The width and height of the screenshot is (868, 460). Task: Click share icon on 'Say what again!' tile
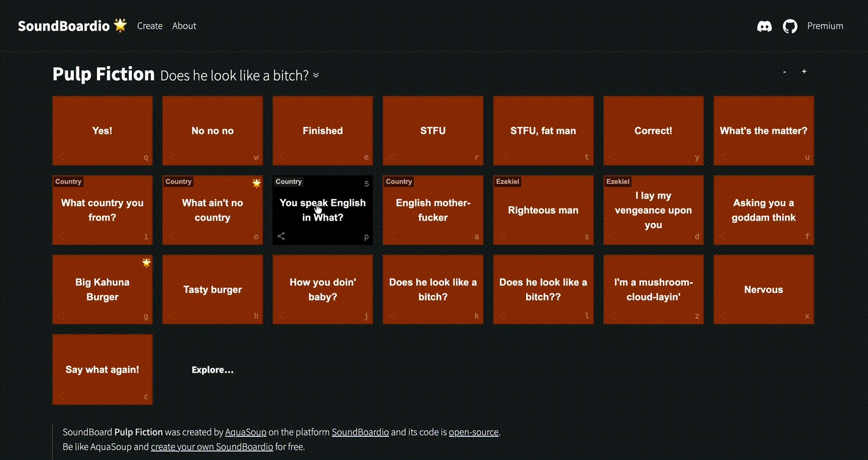60,396
